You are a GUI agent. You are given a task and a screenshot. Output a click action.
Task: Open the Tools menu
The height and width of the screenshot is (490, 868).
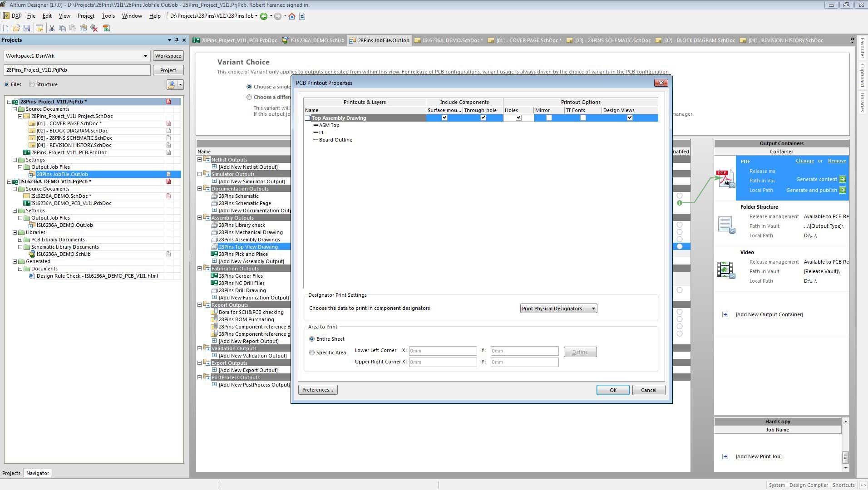(x=108, y=16)
